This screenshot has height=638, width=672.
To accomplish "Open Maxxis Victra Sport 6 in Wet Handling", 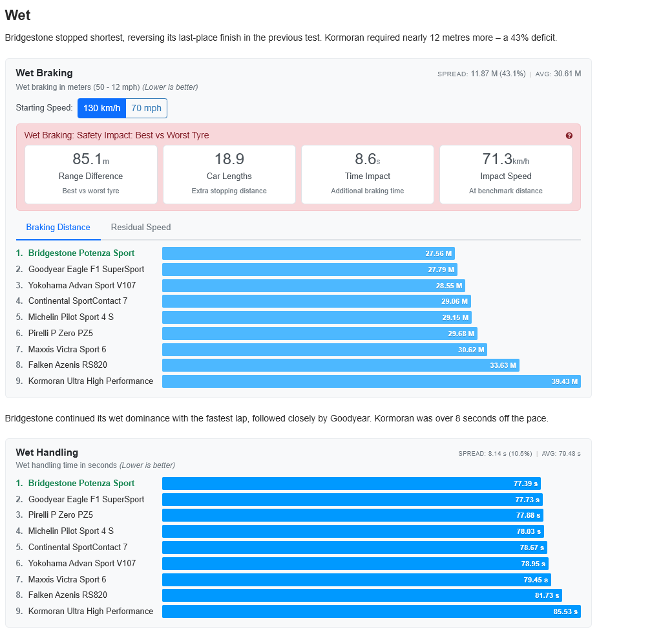I will (67, 580).
